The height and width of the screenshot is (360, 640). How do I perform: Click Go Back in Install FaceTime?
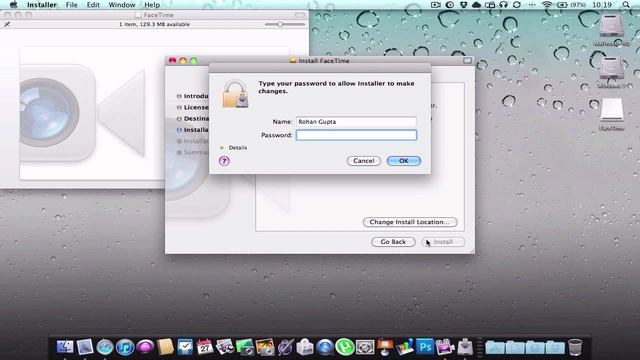coord(393,242)
